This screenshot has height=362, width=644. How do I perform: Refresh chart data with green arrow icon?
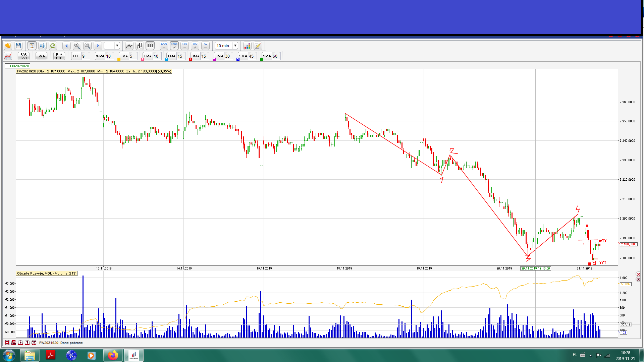click(x=53, y=46)
